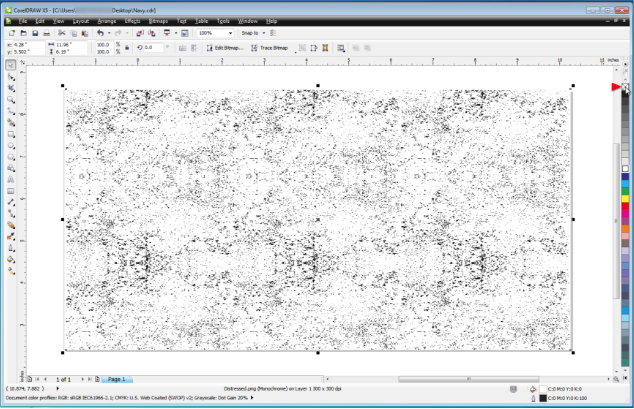The image size is (634, 409).
Task: Click the New document icon
Action: click(x=12, y=33)
